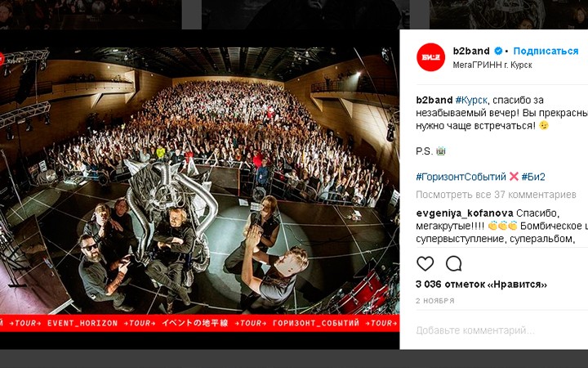Screen dimensions: 588x368
Task: Subscribe via the Подписаться button
Action: (546, 51)
